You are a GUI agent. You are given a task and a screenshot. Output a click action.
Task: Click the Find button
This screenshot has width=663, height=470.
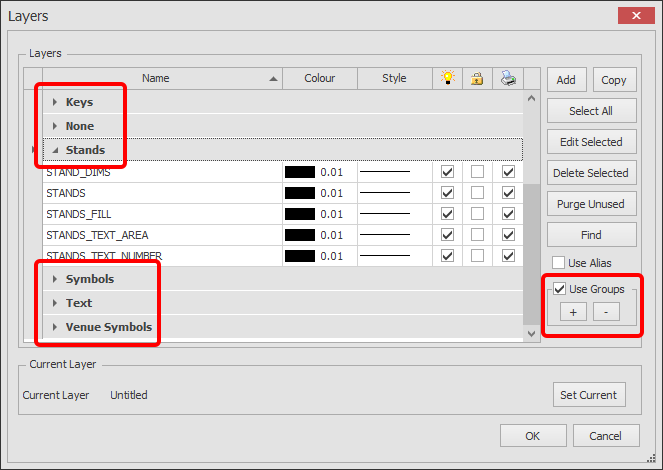click(592, 235)
